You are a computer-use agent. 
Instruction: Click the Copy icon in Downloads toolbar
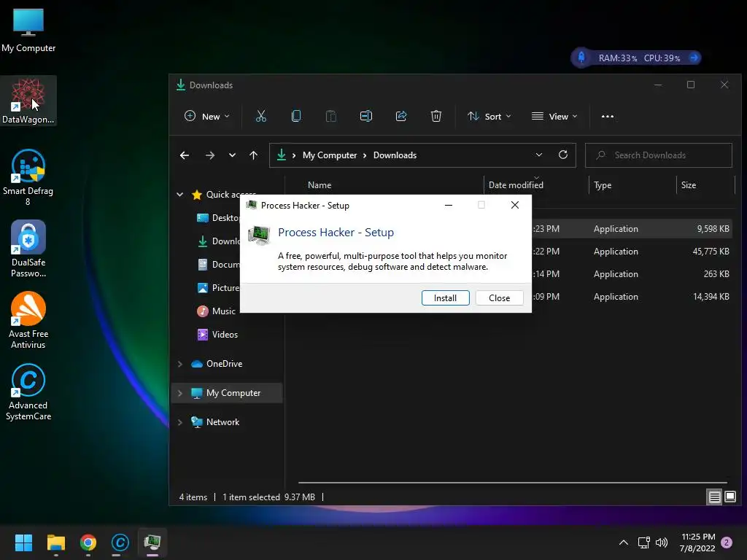point(296,116)
